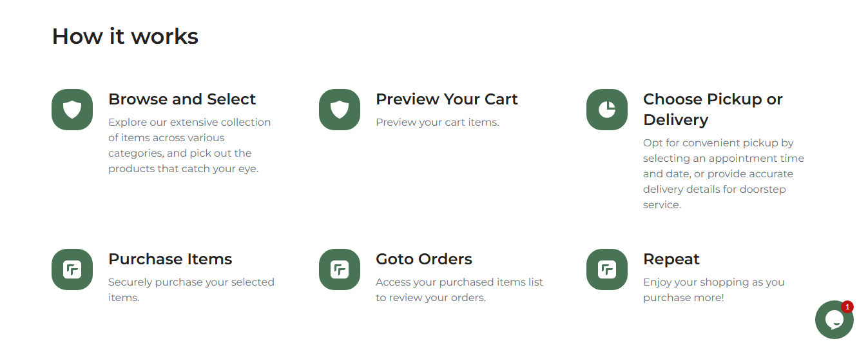Click the shield icon beside Browse and Select
Screen dimensions: 868x352
click(x=72, y=110)
